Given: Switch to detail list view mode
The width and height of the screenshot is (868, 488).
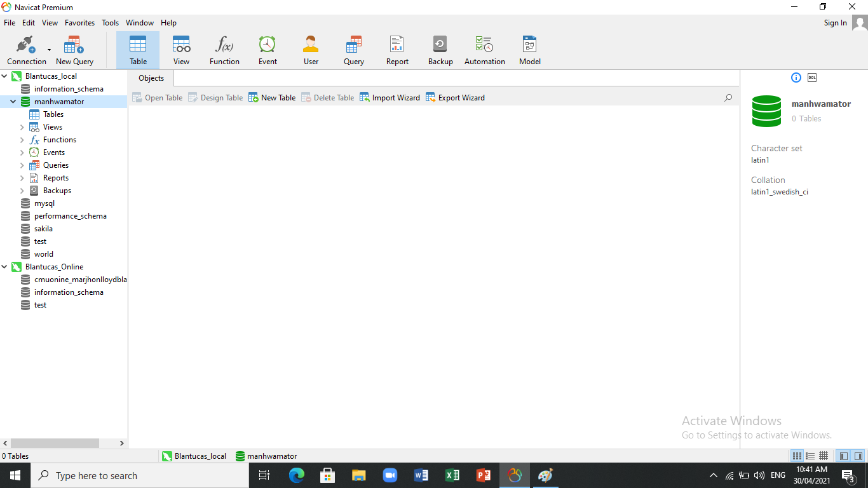Looking at the screenshot, I should click(x=810, y=456).
